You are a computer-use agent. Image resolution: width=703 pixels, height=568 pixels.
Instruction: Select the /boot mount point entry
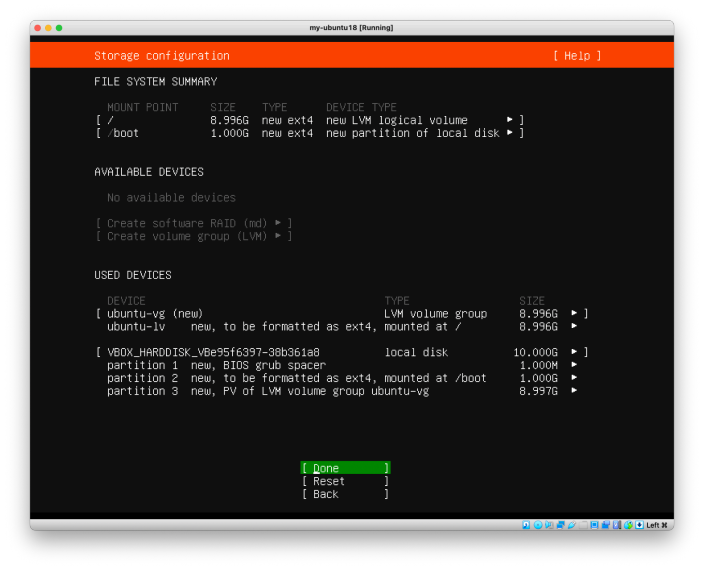tap(310, 133)
